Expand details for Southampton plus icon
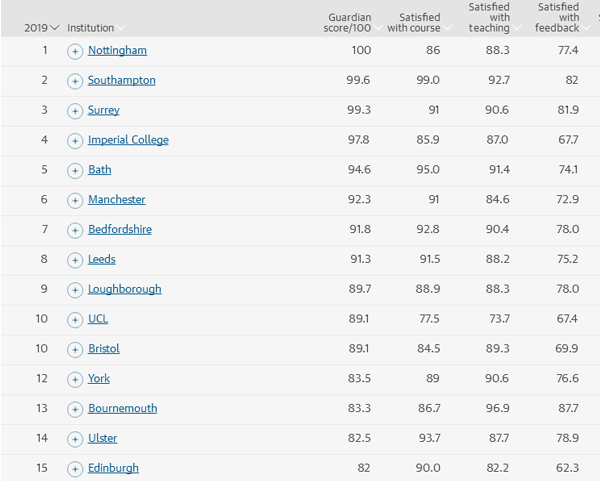Screen dimensions: 600x481 point(75,81)
